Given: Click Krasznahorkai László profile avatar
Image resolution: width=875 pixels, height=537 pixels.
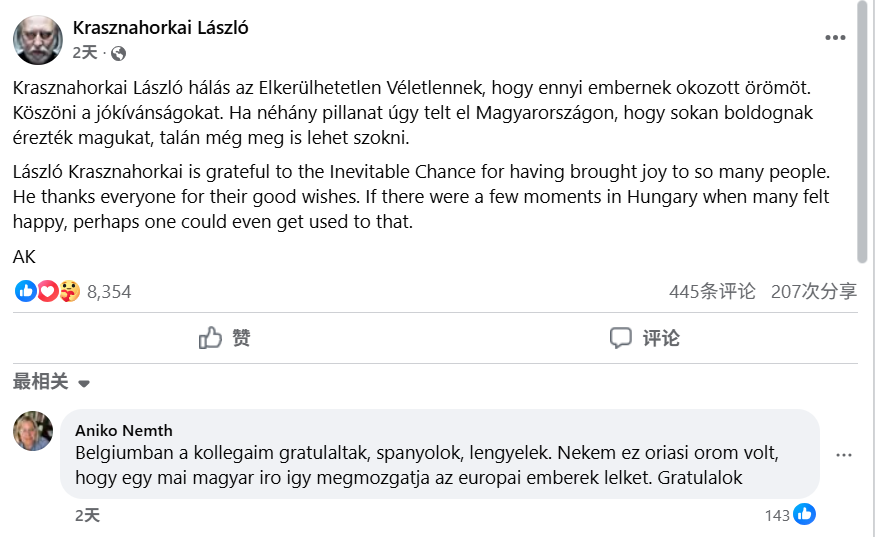Looking at the screenshot, I should 38,40.
